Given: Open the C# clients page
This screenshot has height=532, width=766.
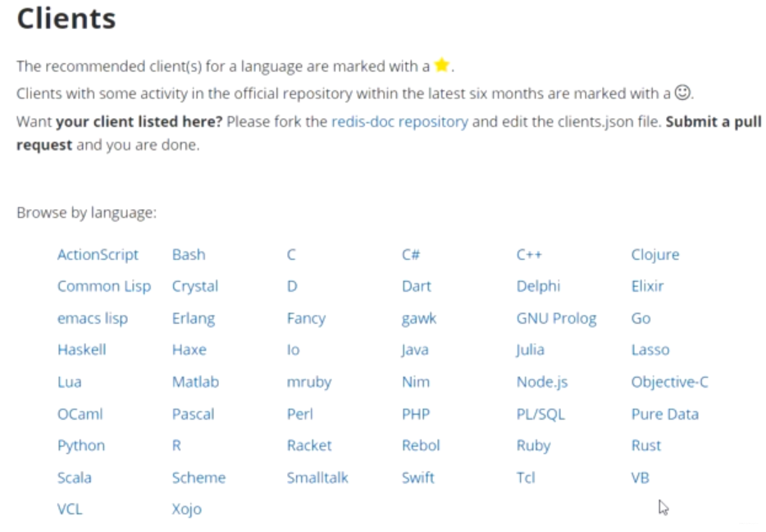Looking at the screenshot, I should click(x=411, y=254).
